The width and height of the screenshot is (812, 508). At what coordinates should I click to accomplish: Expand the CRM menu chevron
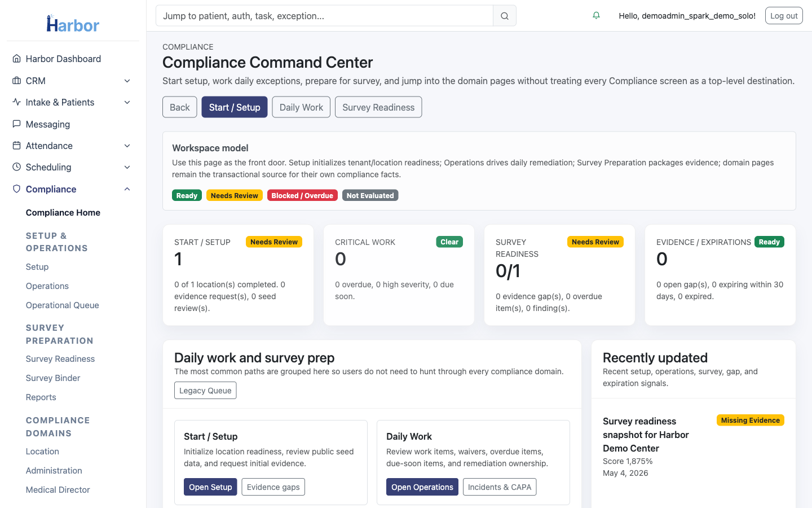127,81
